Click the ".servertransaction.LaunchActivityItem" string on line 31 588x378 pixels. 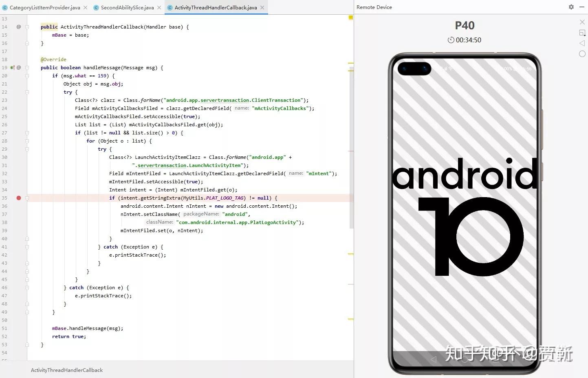187,165
